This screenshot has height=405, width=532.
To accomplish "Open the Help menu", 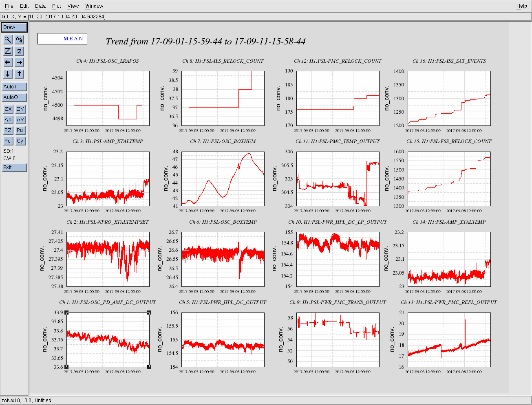I will tap(521, 6).
